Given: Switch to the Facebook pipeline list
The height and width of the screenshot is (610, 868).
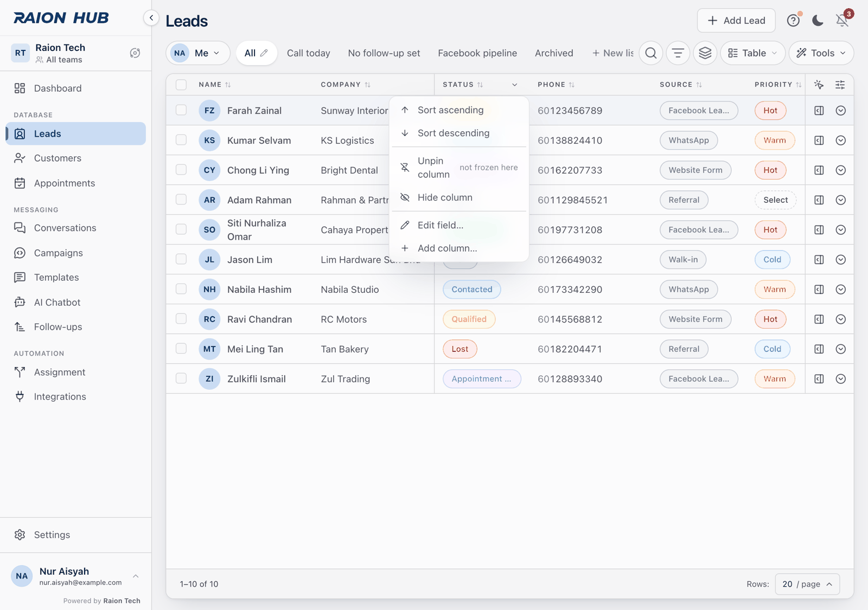Looking at the screenshot, I should click(477, 53).
